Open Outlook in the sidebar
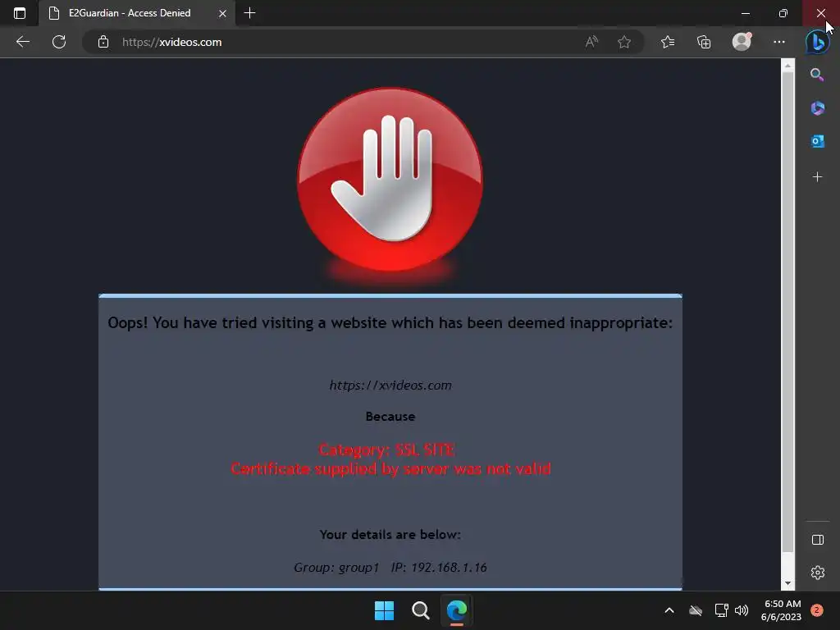Screen dimensions: 840x630 click(x=817, y=141)
